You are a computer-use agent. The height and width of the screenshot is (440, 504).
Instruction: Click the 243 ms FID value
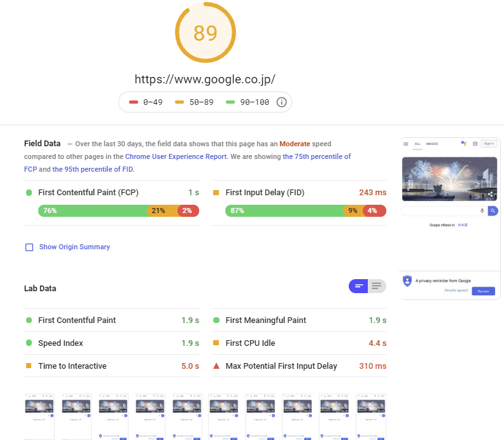click(373, 193)
